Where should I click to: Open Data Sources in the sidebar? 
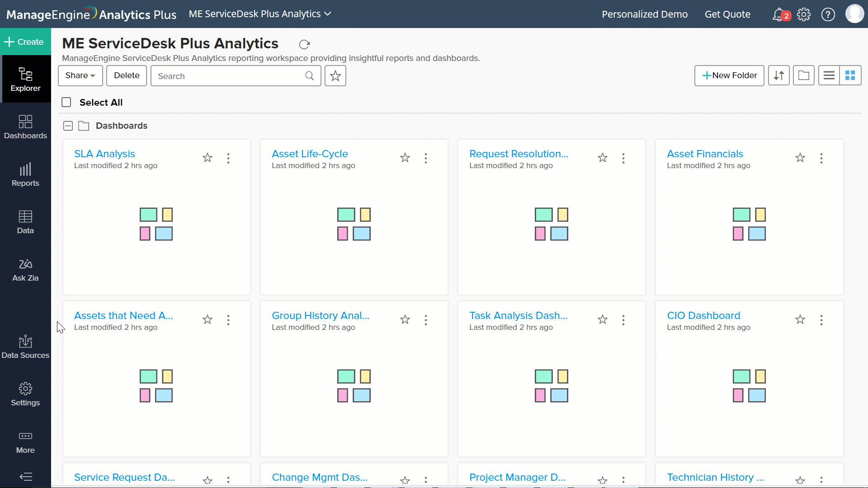(25, 347)
